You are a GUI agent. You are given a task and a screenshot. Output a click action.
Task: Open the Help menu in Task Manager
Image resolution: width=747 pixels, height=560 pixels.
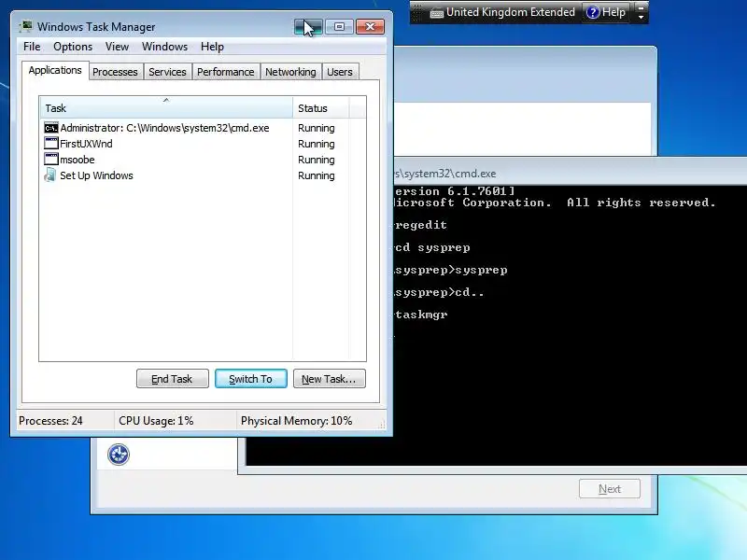212,47
